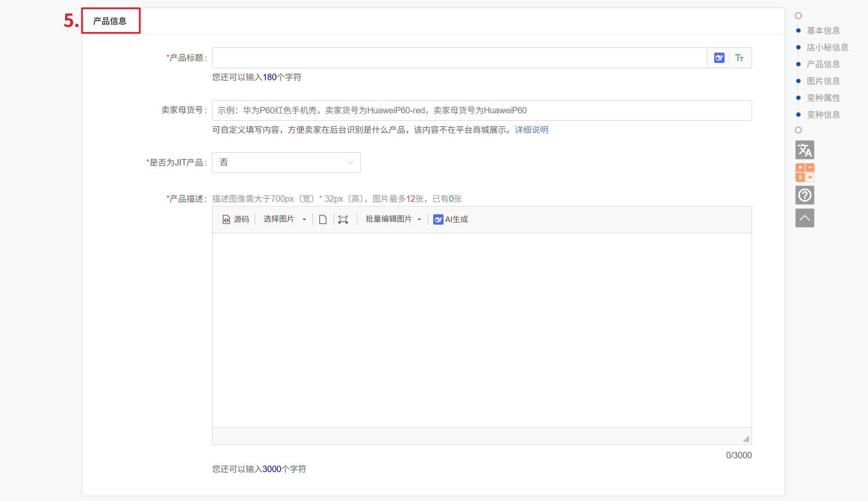Open the 是否为JIT产品 dropdown
The image size is (868, 501).
286,163
